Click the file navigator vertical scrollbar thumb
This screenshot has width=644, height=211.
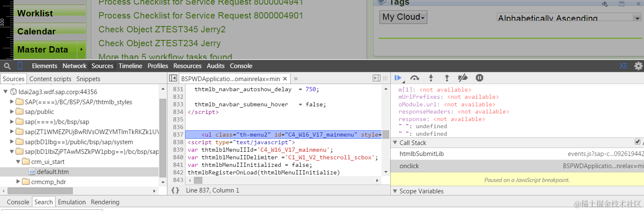(x=163, y=138)
